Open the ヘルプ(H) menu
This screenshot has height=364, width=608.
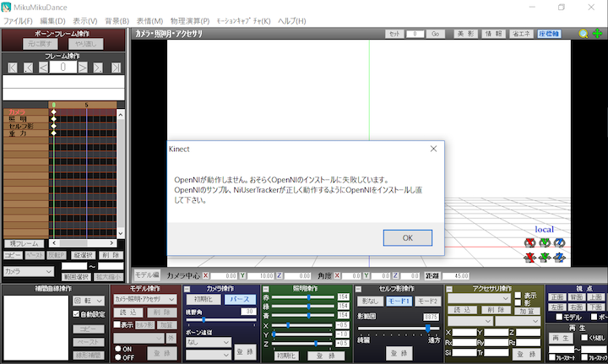point(291,21)
